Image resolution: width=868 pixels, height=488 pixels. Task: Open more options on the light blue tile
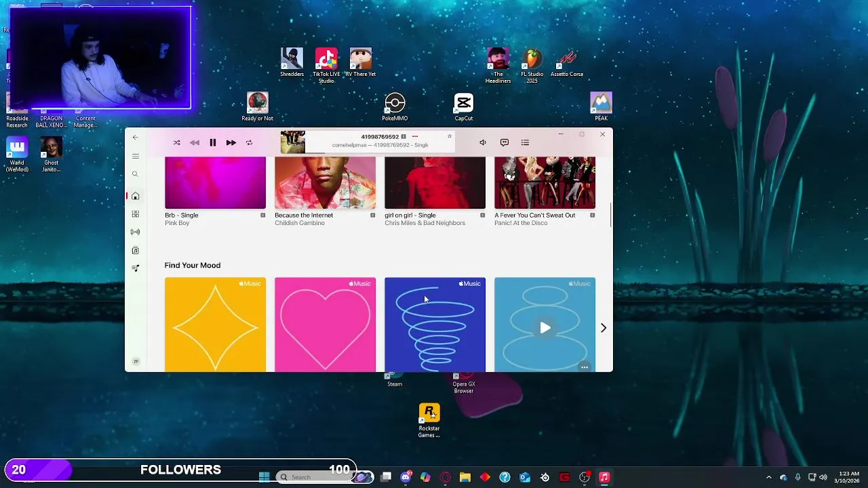[585, 367]
